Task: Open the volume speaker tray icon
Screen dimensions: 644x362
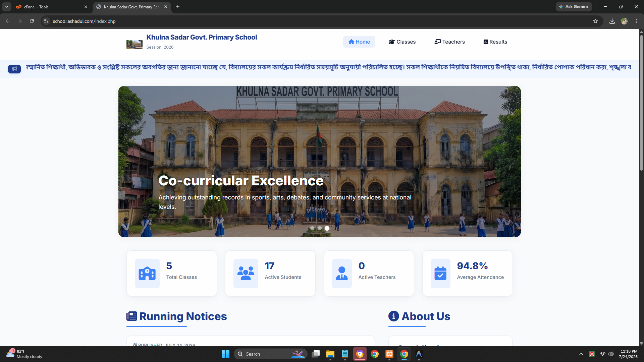Action: pyautogui.click(x=611, y=354)
